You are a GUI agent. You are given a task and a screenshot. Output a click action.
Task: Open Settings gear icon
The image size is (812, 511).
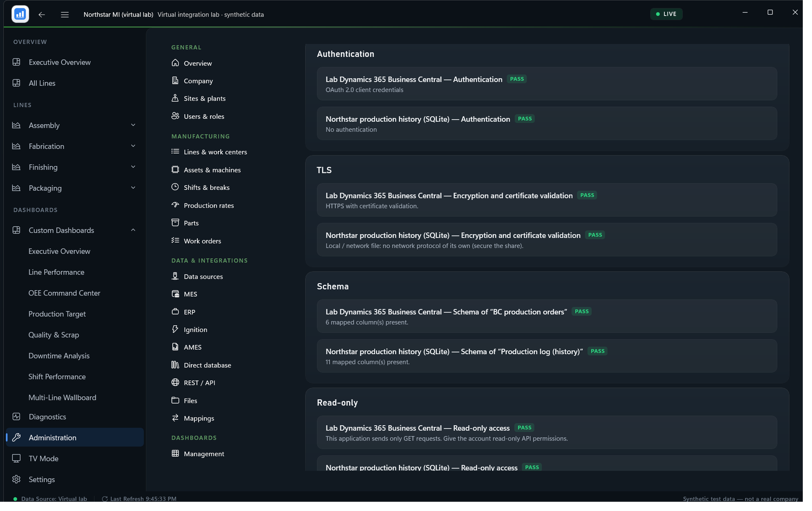[16, 480]
